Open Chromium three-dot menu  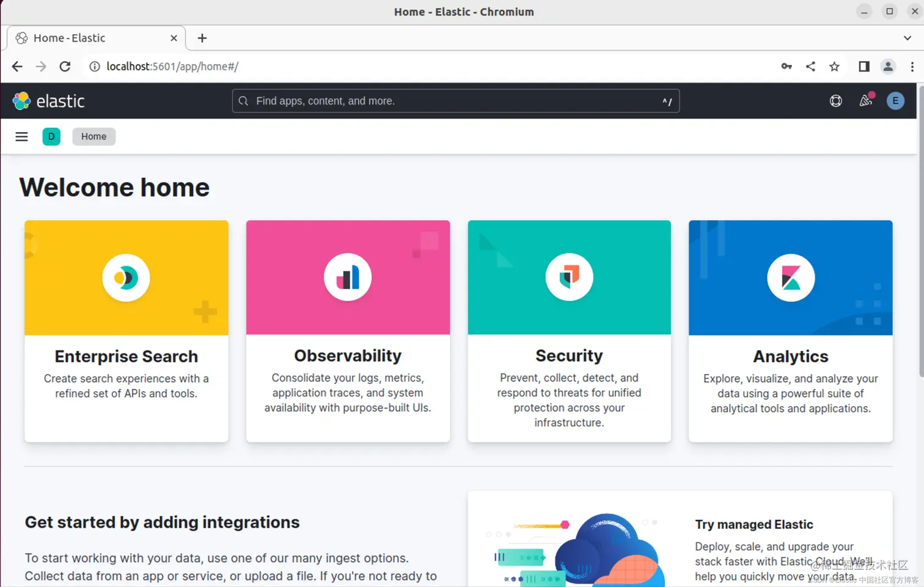912,67
